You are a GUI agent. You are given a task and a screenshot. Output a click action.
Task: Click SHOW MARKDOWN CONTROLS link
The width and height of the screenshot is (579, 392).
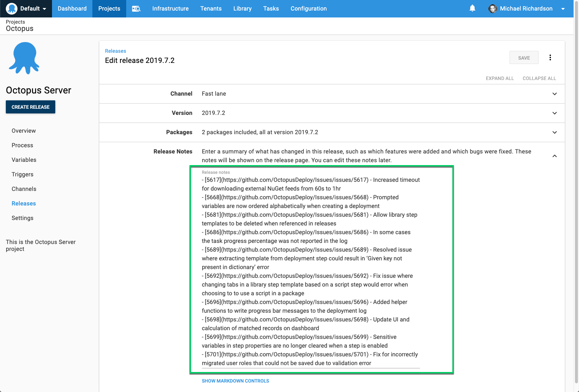coord(235,381)
